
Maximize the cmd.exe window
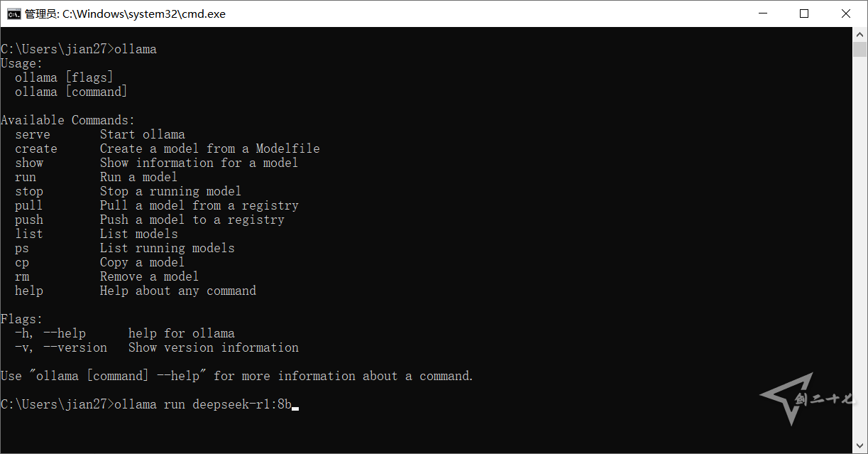804,13
